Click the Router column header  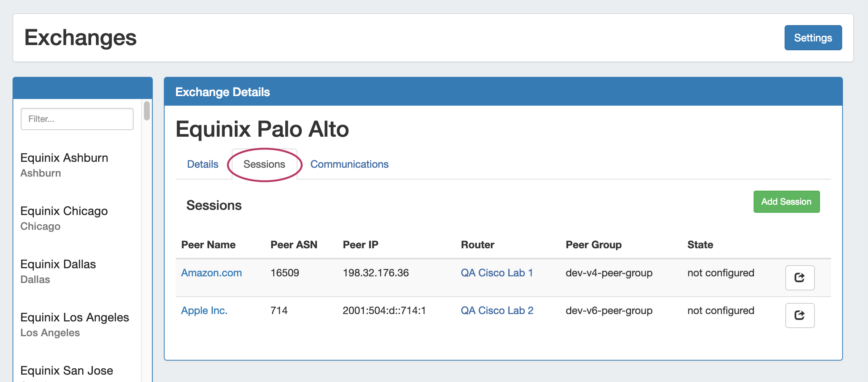(478, 245)
